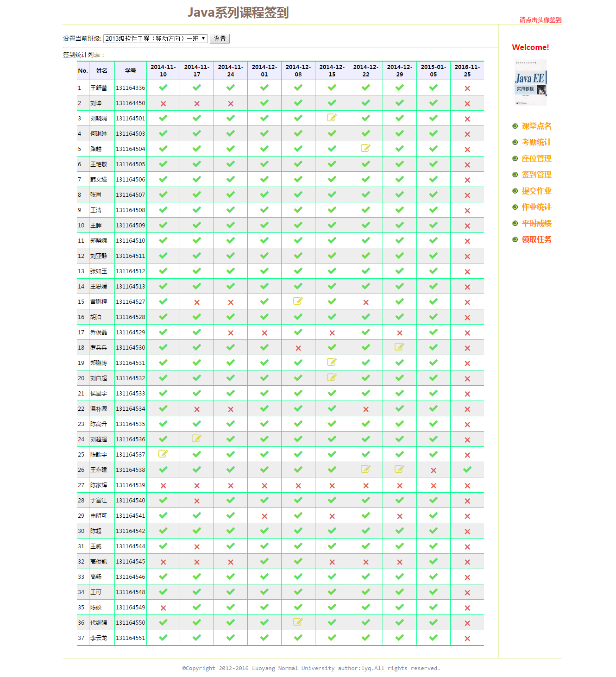
Task: Click green check for 131164538 on 2016-11-25
Action: [467, 470]
